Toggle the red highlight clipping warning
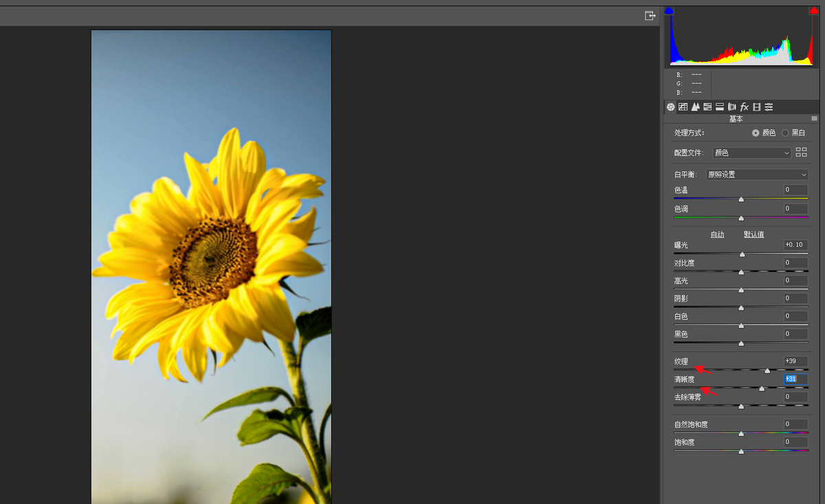The image size is (825, 504). point(814,10)
